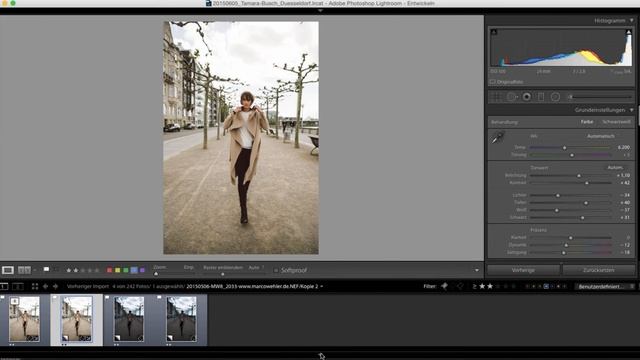Enable the Softproof checkbox
The image size is (640, 360).
tap(276, 270)
